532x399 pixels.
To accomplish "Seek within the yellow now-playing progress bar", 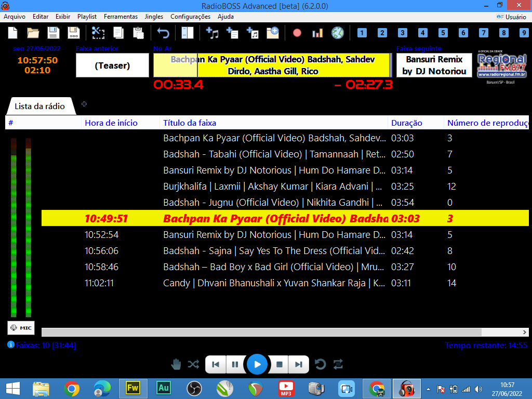I will 273,65.
